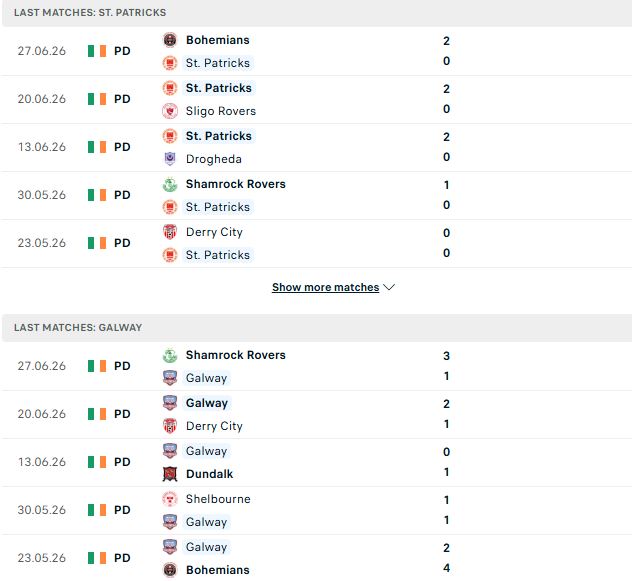Click Shamrock Rovers crest in 30.05.26 match
Screen dimensions: 632x581
pyautogui.click(x=170, y=184)
